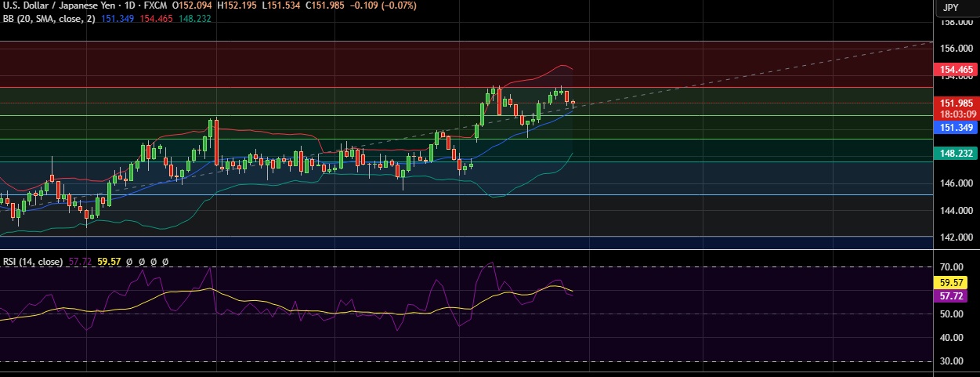Click the purple 57.72 RSI axis label
Image resolution: width=980 pixels, height=377 pixels.
(951, 295)
